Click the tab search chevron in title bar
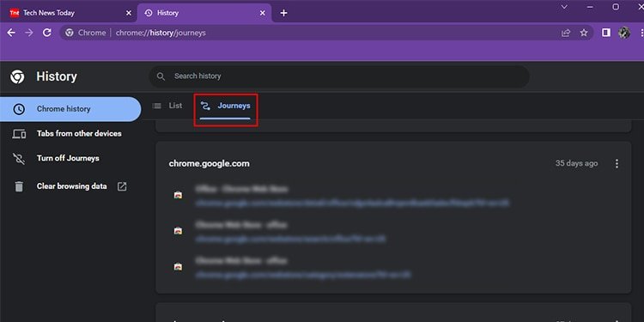This screenshot has height=322, width=644. [564, 7]
